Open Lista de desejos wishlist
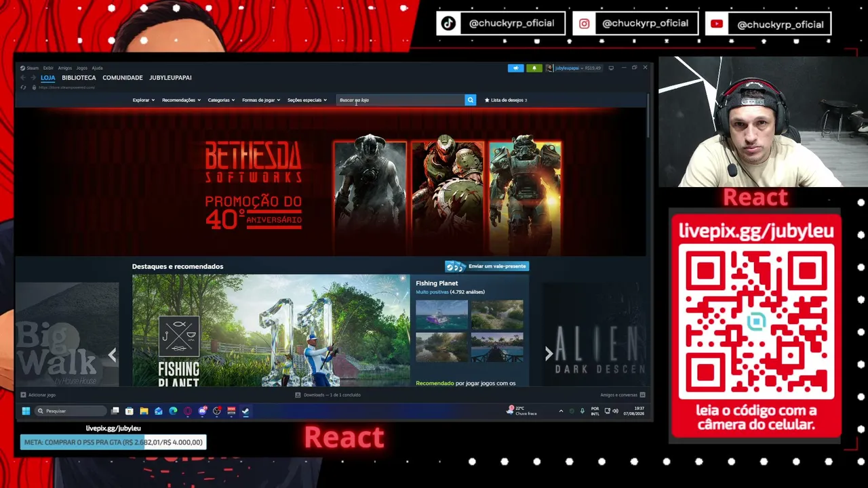 point(506,100)
